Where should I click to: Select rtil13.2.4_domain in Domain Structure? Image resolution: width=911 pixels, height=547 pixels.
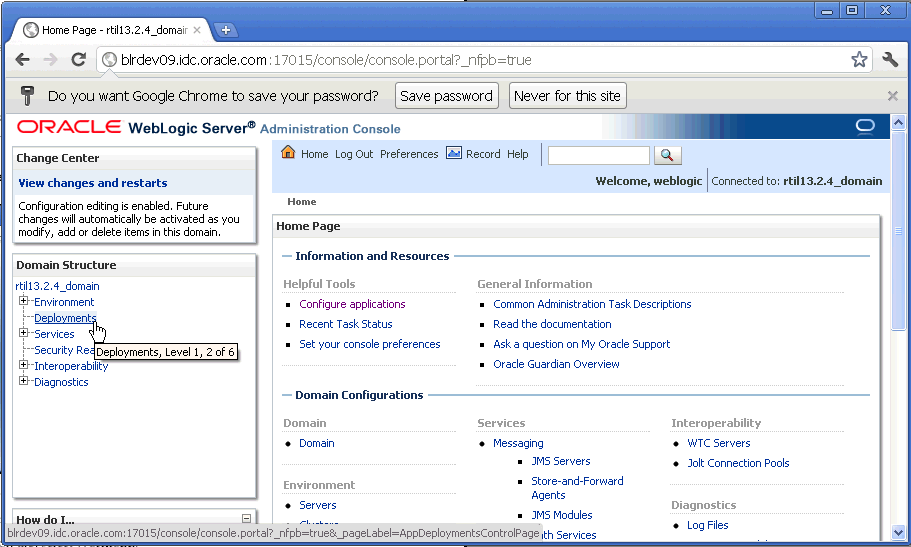pos(58,286)
